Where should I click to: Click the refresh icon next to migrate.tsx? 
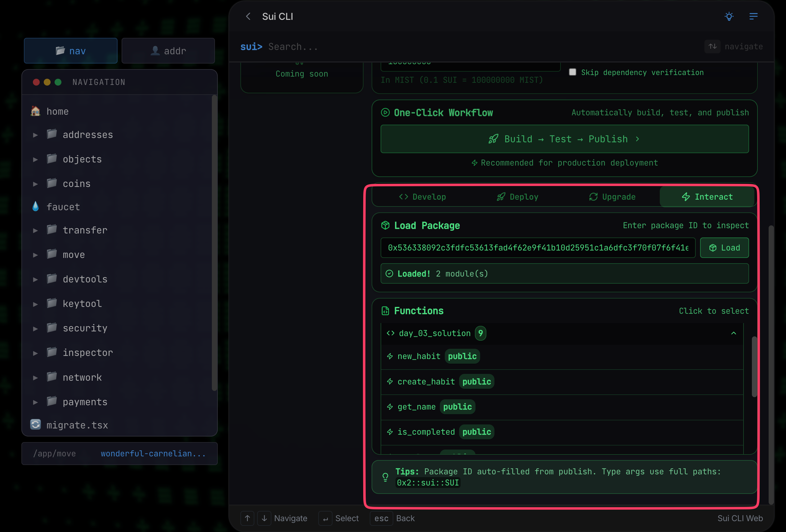point(35,424)
